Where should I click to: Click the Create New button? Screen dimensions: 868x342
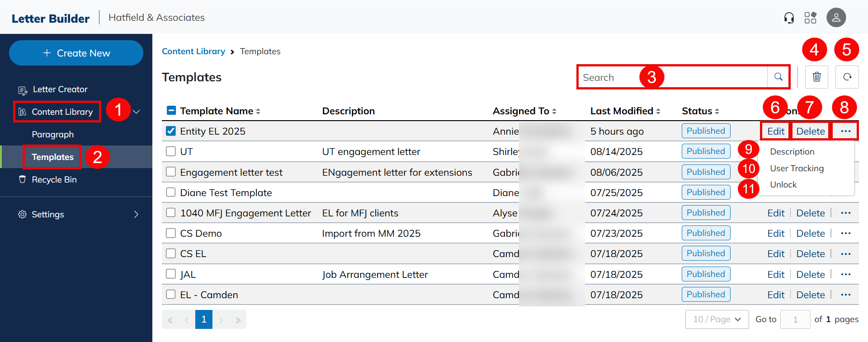(76, 53)
